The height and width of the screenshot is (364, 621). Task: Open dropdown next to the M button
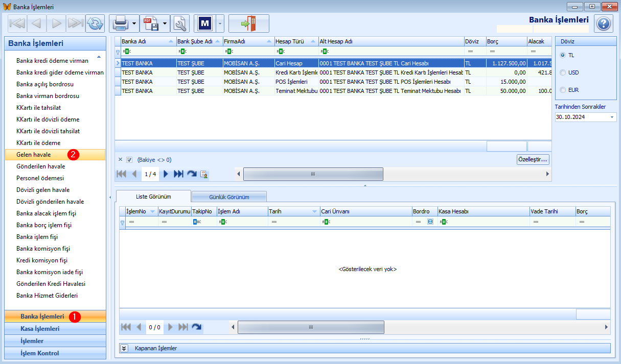tap(220, 23)
